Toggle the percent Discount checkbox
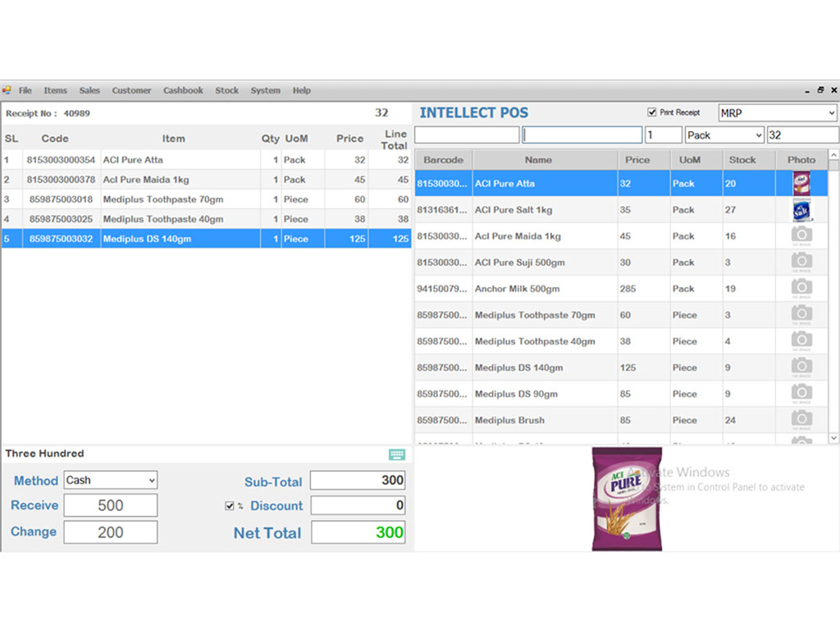Screen dimensions: 840x630 [x=230, y=506]
